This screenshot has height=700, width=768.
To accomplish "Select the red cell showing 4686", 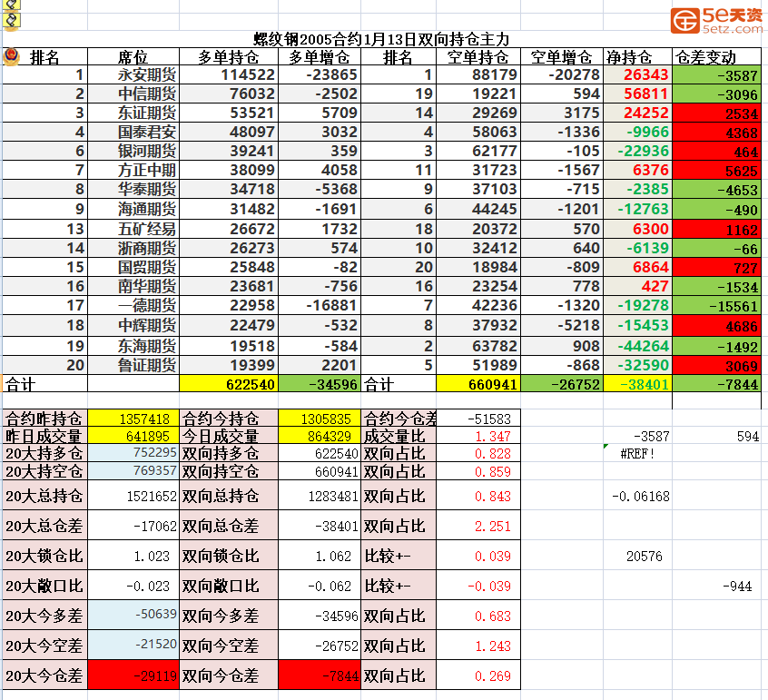I will click(716, 325).
